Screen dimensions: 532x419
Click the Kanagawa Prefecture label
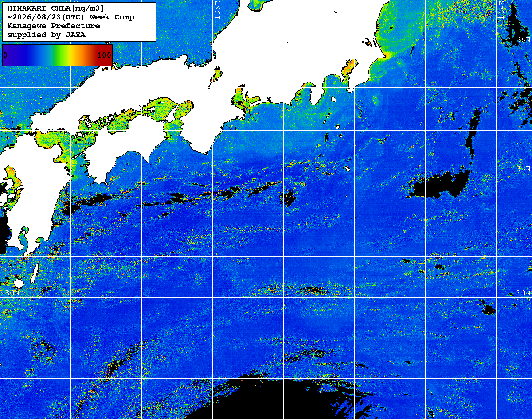click(x=54, y=26)
